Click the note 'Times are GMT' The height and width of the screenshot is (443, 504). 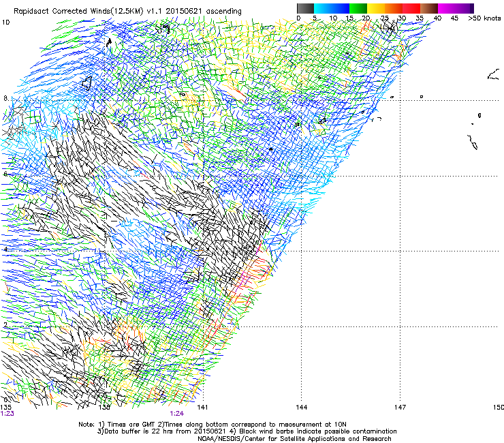click(x=131, y=425)
